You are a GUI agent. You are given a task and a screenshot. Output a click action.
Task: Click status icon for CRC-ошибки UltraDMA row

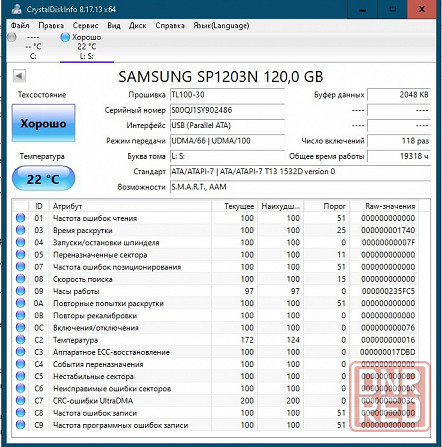coord(21,401)
